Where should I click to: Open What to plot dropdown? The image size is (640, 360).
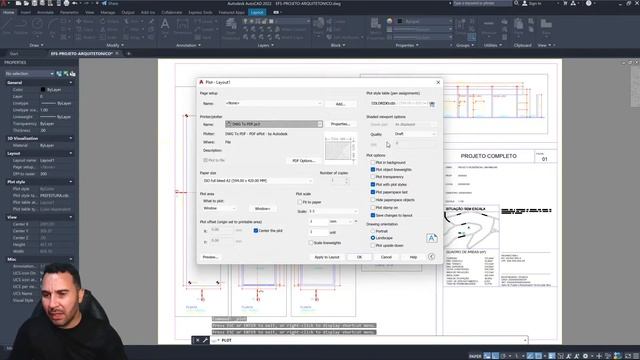tap(219, 209)
